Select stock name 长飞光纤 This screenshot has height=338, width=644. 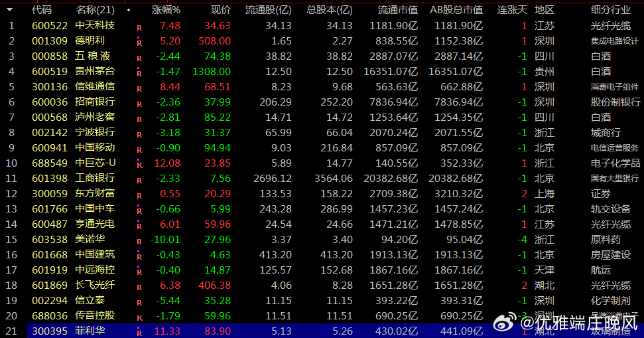95,285
